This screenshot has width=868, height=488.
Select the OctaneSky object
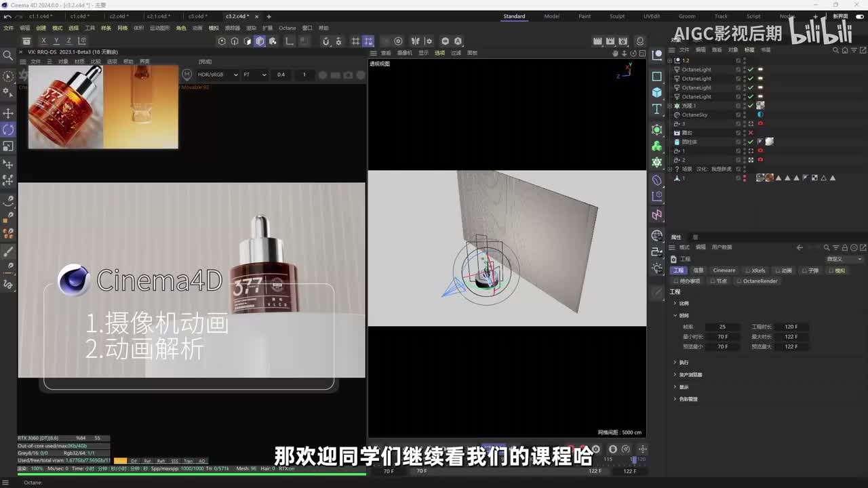pos(694,115)
